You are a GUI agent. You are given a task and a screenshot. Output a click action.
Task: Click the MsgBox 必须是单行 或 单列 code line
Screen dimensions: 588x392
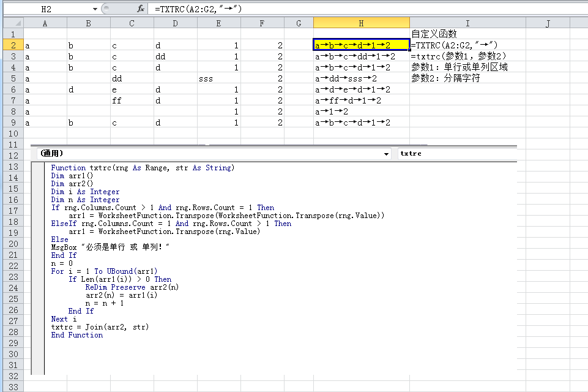(x=110, y=247)
